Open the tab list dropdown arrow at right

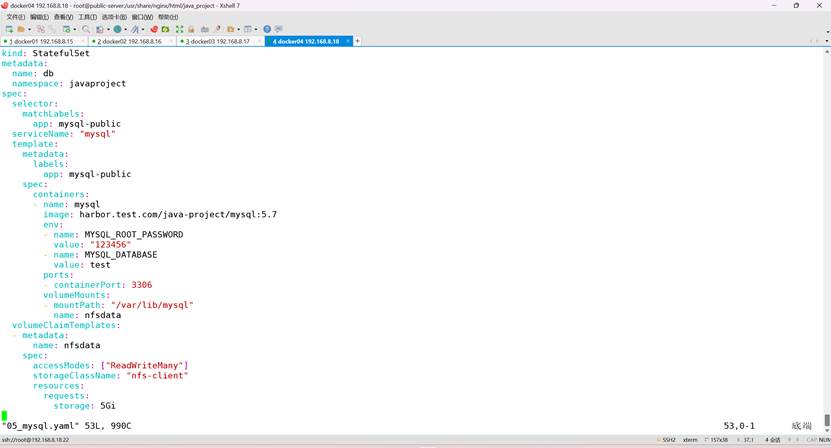coord(827,41)
